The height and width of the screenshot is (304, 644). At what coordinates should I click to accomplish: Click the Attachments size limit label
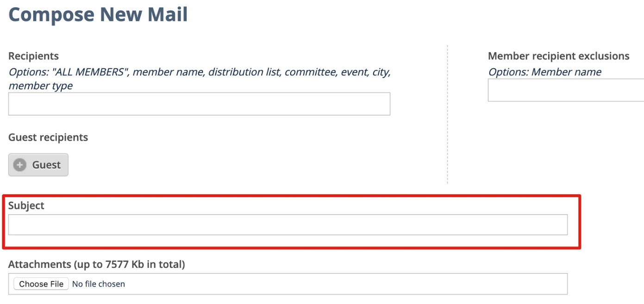click(97, 264)
